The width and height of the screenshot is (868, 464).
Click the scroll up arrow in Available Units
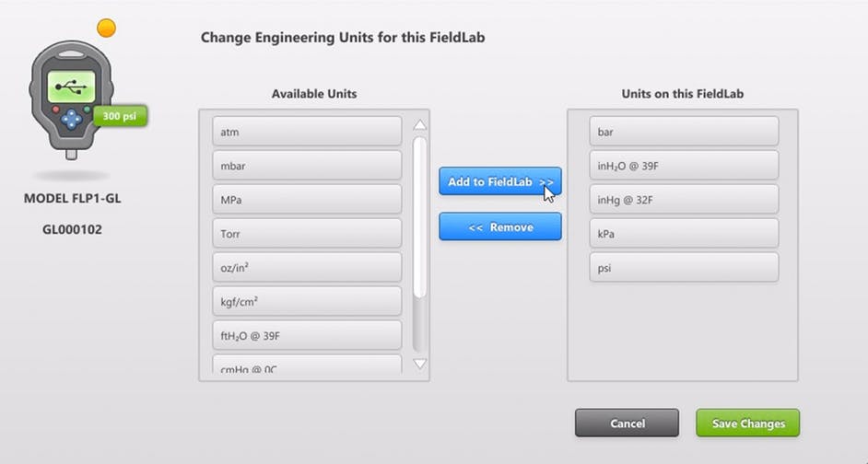(x=420, y=125)
